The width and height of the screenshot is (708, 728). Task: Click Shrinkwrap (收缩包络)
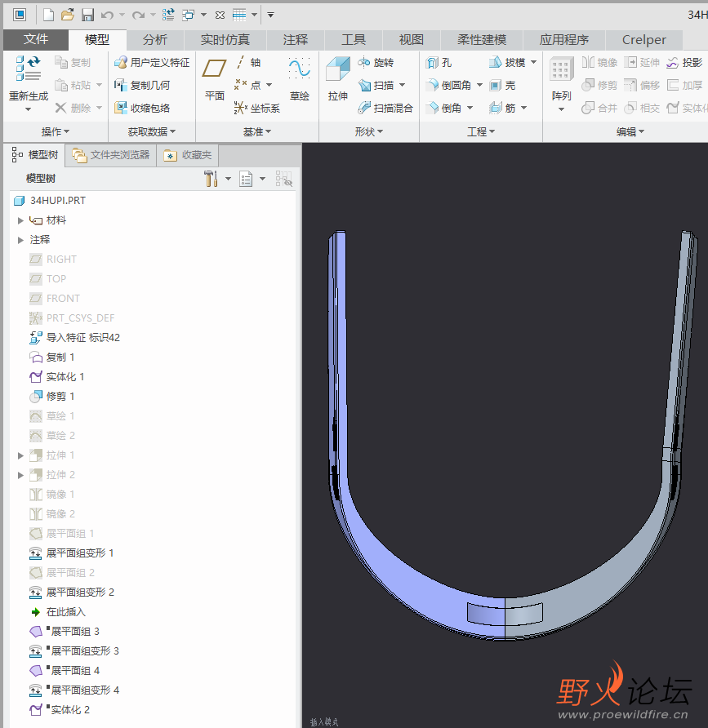142,108
